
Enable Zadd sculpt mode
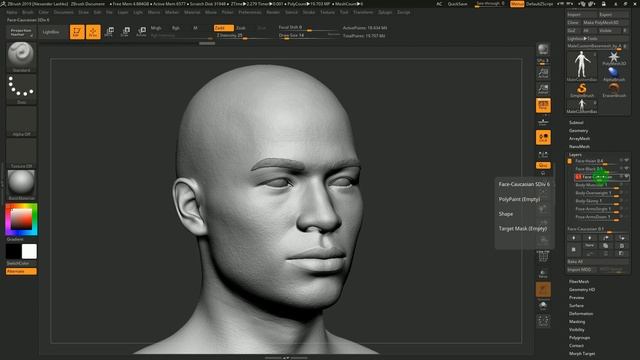(223, 28)
